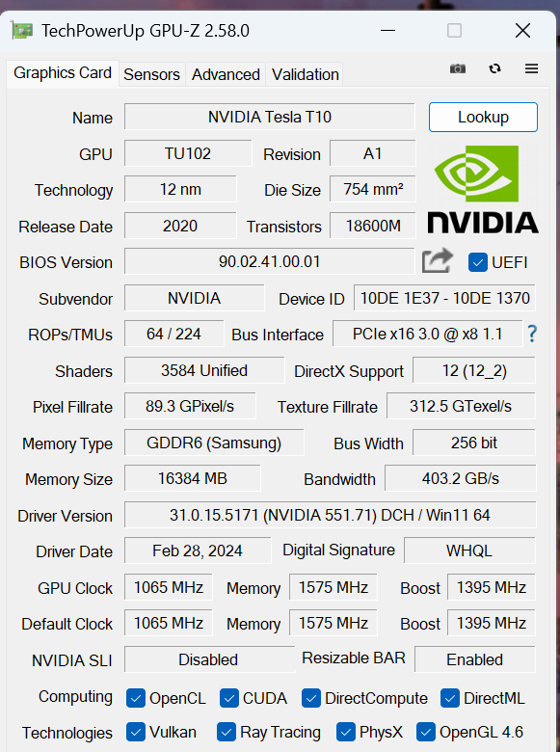Image resolution: width=560 pixels, height=752 pixels.
Task: Click the Driver Version text field
Action: pos(330,515)
